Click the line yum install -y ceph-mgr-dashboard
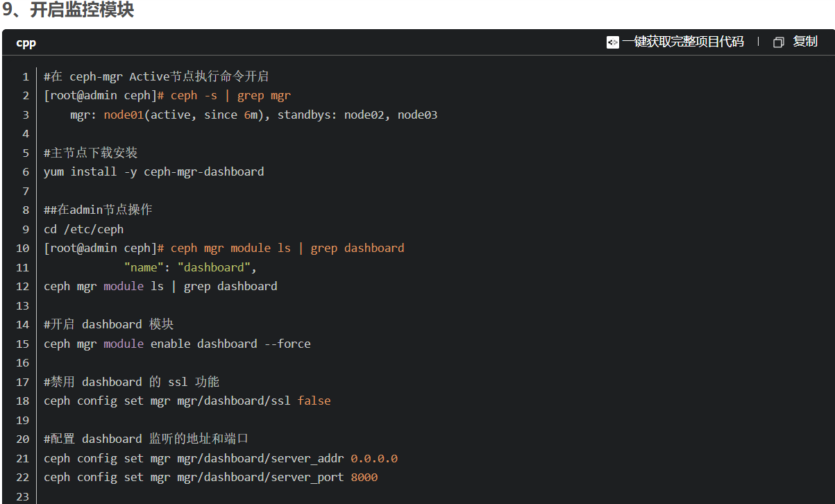This screenshot has height=504, width=835. pos(154,172)
